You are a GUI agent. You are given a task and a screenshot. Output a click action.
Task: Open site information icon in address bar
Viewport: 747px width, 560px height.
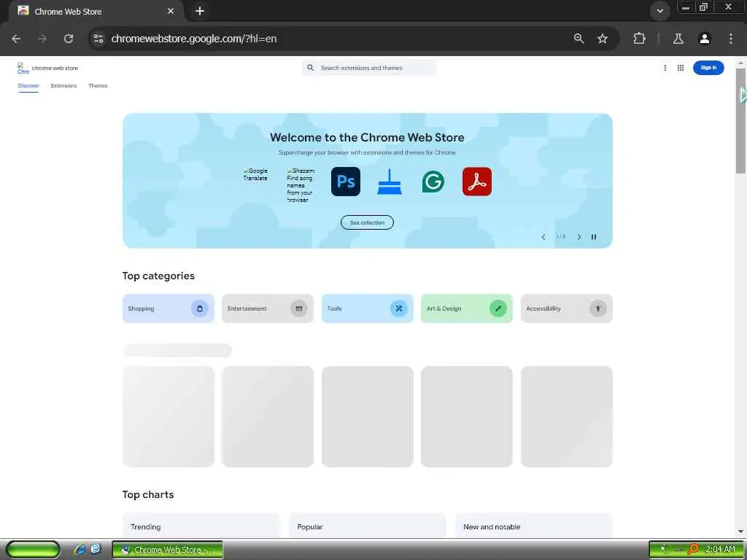click(98, 39)
